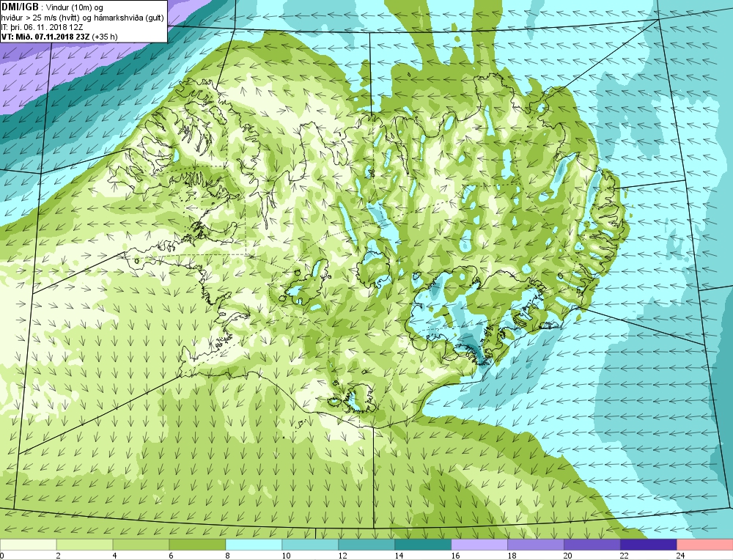
Task: Click the dark green 6–8 m/s legend swatch
Action: [x=197, y=545]
